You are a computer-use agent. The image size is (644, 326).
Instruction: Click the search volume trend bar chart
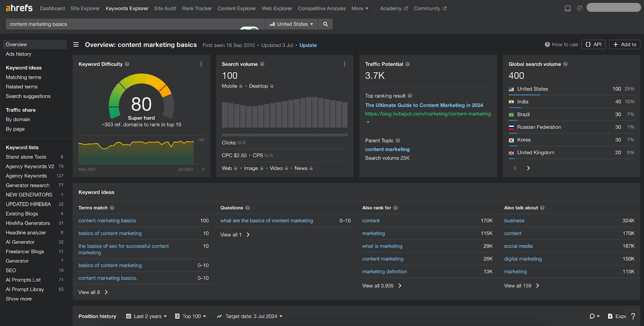(285, 112)
